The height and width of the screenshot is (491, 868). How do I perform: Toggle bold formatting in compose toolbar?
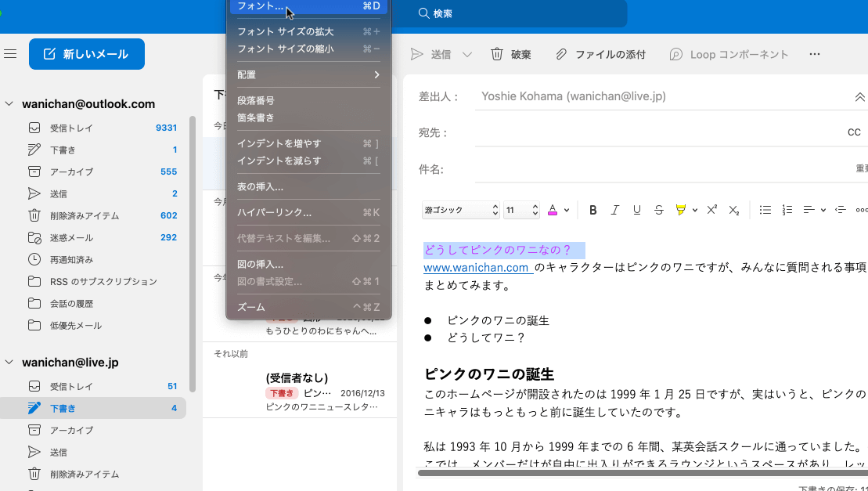[x=592, y=210]
